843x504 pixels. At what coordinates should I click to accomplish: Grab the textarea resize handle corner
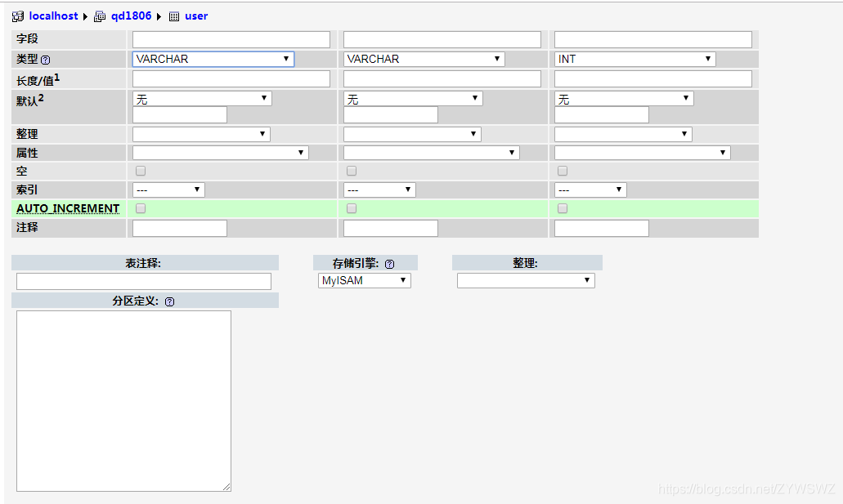click(226, 487)
